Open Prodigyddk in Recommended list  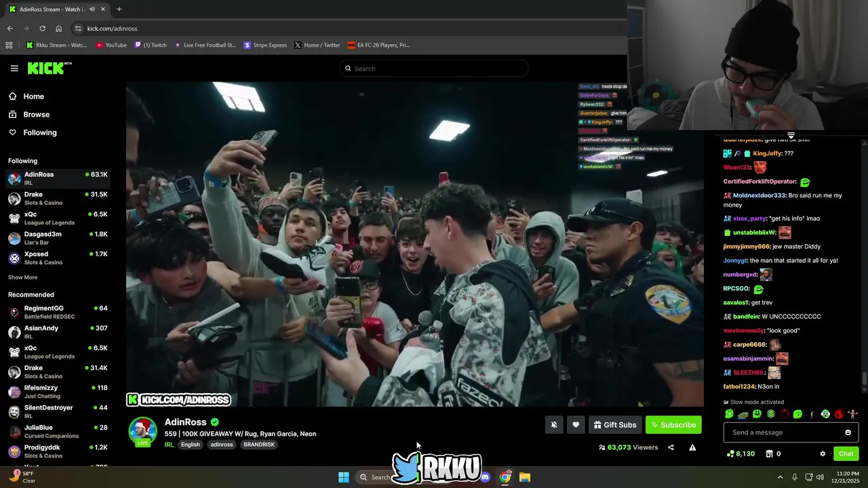(x=58, y=451)
